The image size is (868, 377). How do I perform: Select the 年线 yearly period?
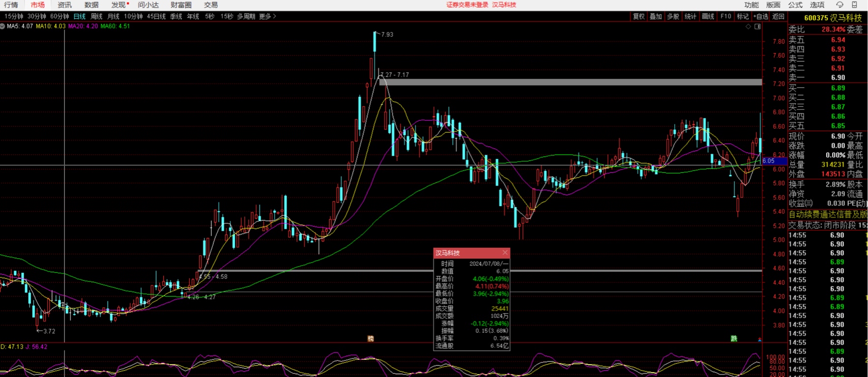point(193,16)
